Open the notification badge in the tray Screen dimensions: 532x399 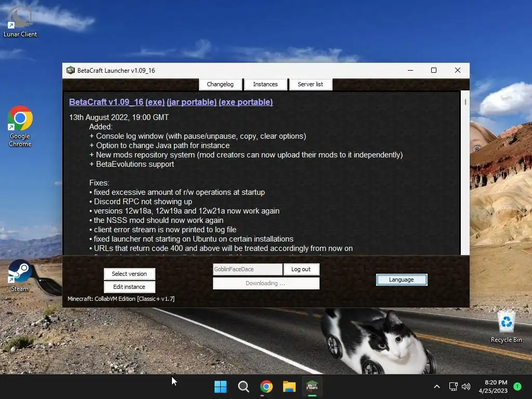(x=517, y=387)
